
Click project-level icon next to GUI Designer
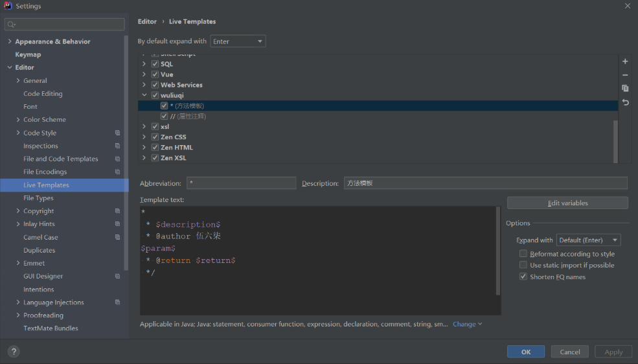(118, 276)
